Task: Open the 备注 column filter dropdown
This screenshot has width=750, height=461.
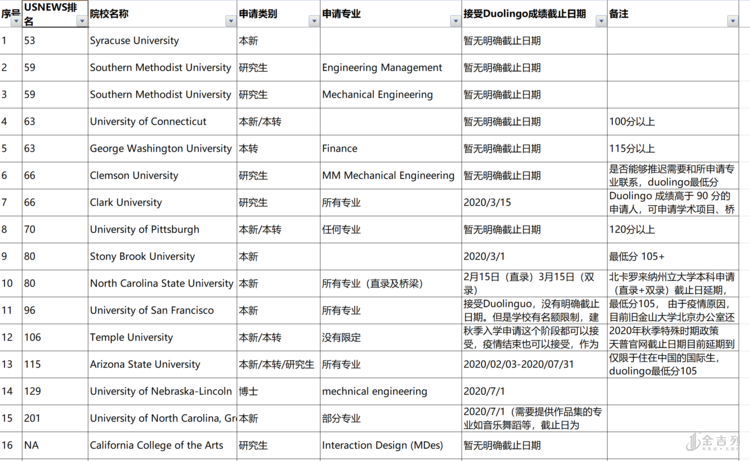Action: pos(732,21)
